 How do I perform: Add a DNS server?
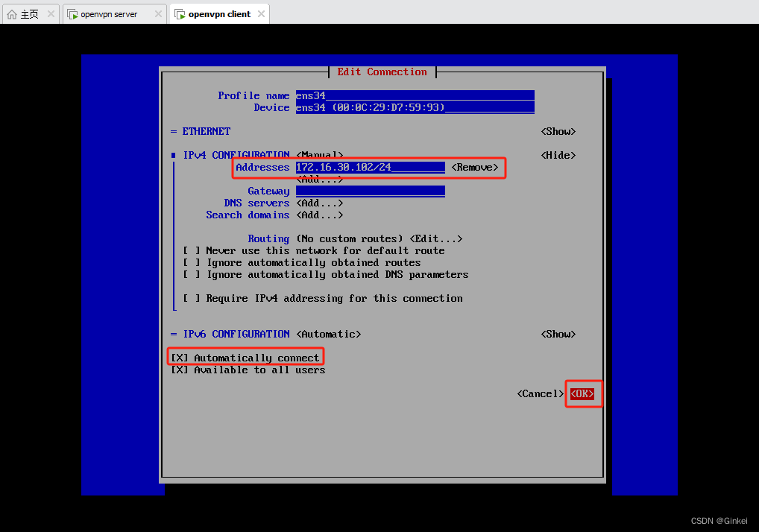[x=319, y=203]
